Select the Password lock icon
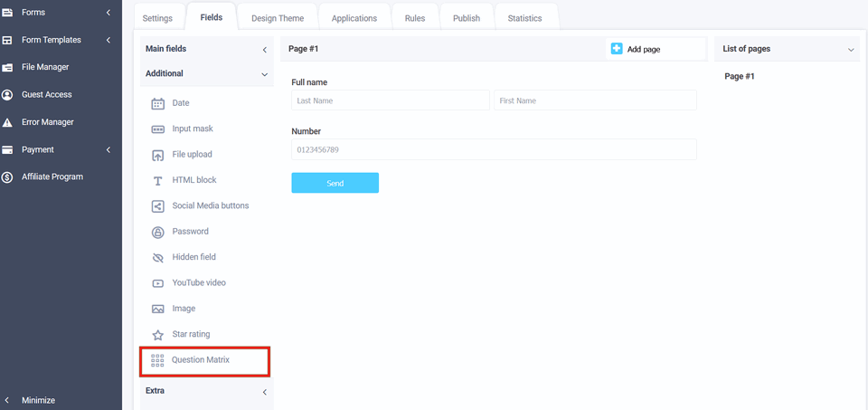This screenshot has width=868, height=410. [x=157, y=232]
